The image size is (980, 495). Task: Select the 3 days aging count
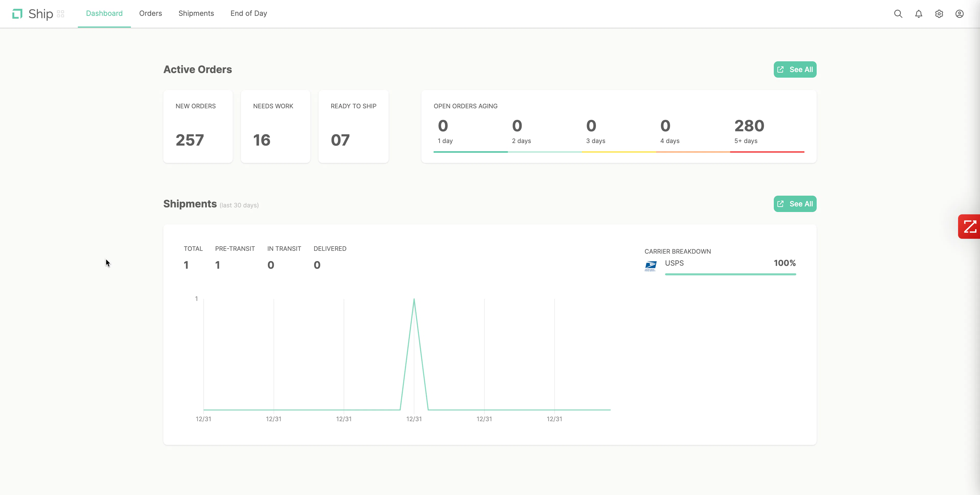click(x=591, y=126)
